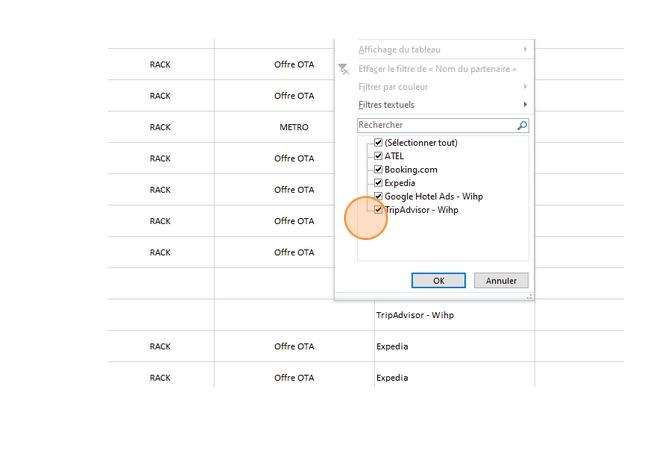Click Google Hotel Ads - Wihp list label
Viewport: 654px width, 452px height.
tap(434, 196)
